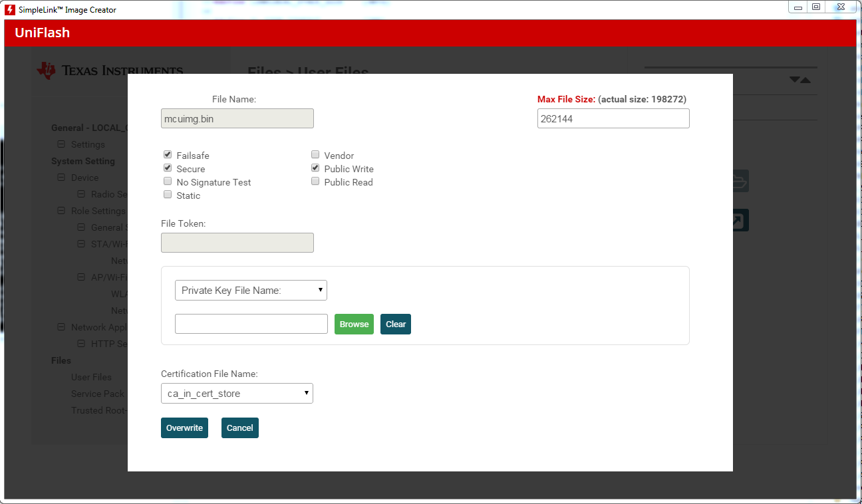The width and height of the screenshot is (862, 504).
Task: Click the open-folder icon behind the dialog
Action: (740, 181)
